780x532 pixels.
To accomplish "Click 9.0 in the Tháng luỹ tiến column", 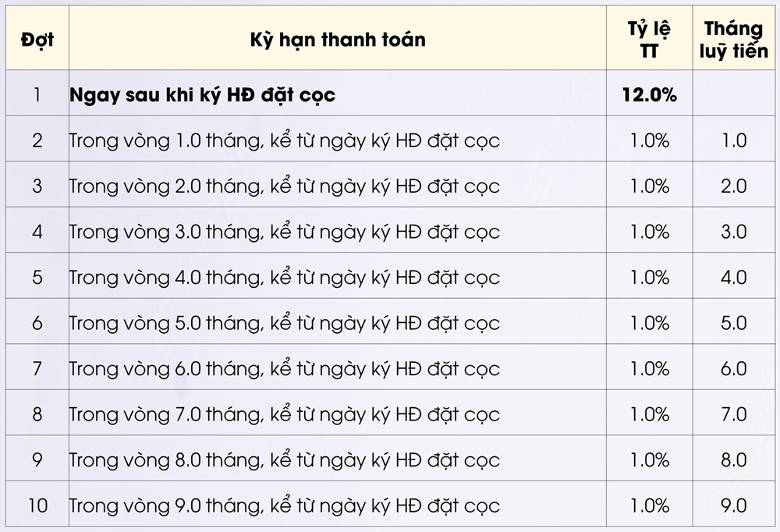I will 733,505.
